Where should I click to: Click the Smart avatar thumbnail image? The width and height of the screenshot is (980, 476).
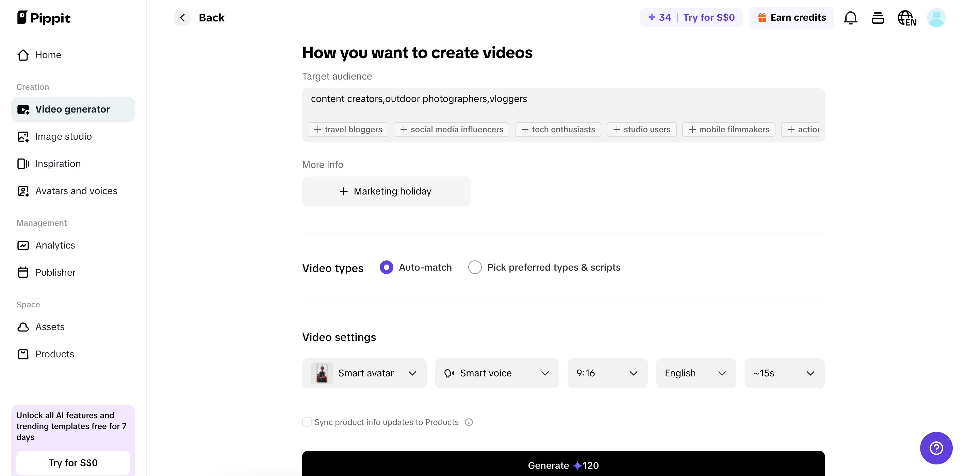pos(322,373)
